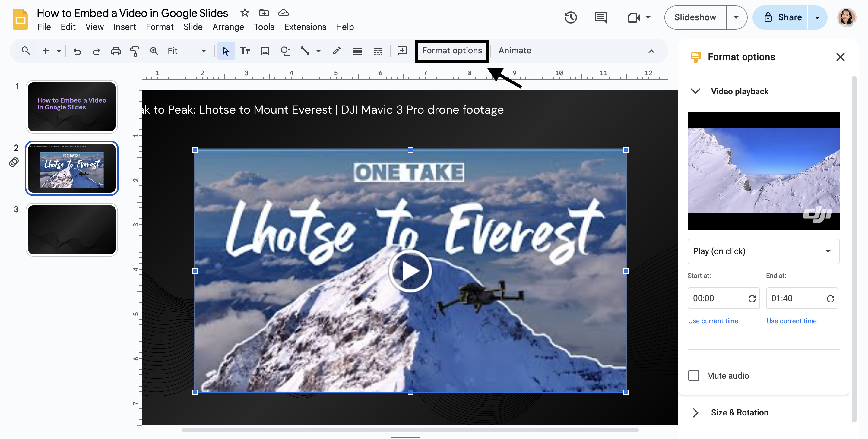Image resolution: width=868 pixels, height=439 pixels.
Task: Enable the Mute audio checkbox
Action: click(x=693, y=375)
